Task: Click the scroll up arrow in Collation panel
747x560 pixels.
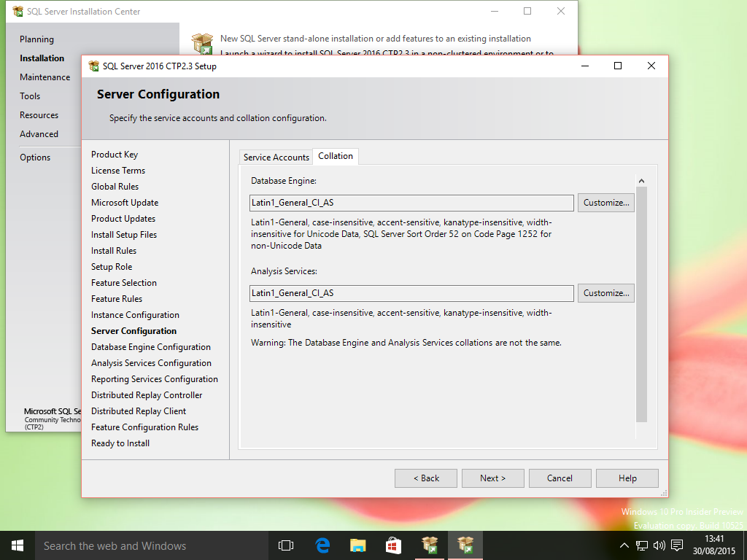Action: 641,181
